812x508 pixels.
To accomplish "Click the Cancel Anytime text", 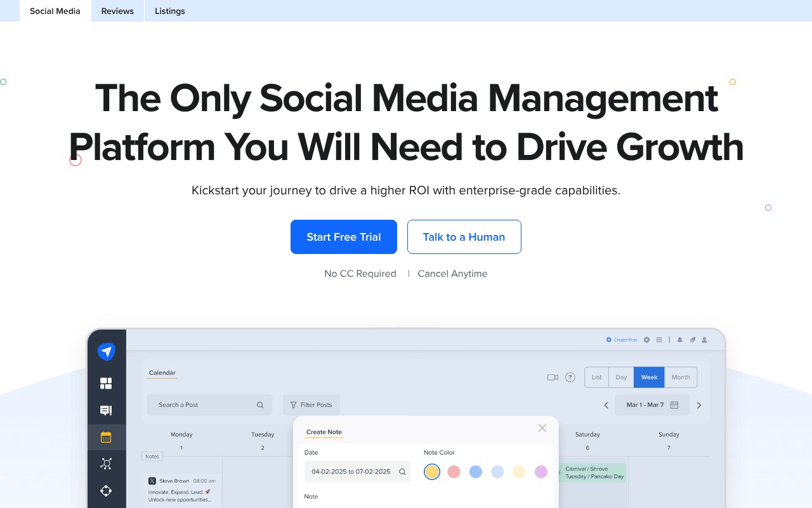I will pos(452,274).
